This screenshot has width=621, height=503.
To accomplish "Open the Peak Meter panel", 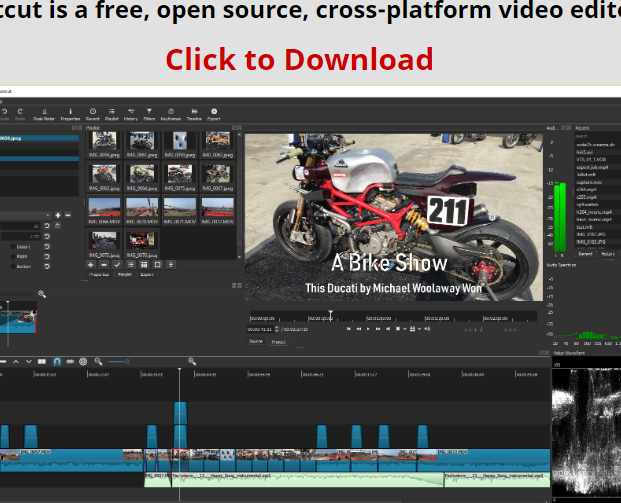I will point(44,114).
